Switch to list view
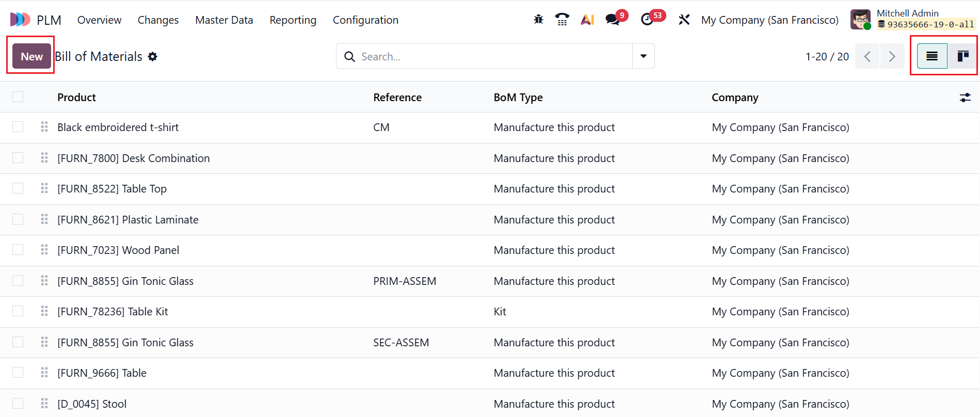Viewport: 980px width, 417px height. (932, 56)
